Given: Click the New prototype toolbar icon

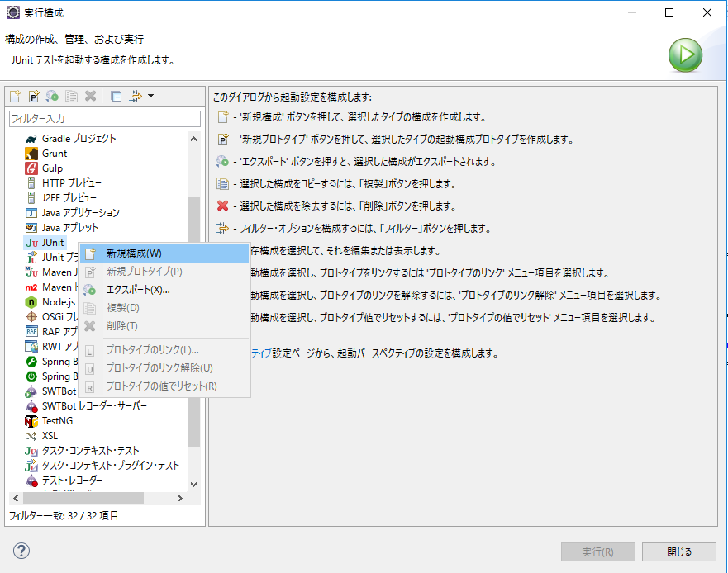Looking at the screenshot, I should 34,97.
